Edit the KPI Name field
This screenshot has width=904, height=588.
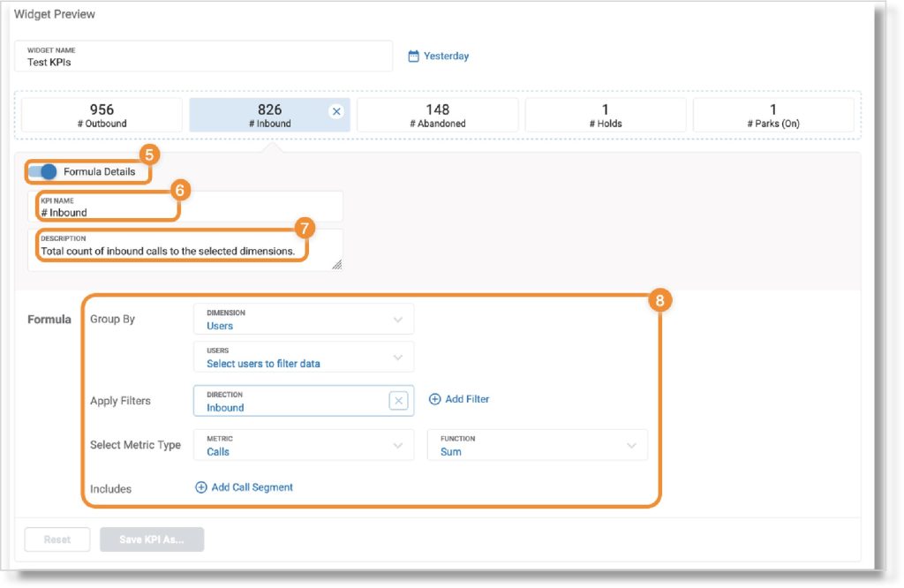185,207
